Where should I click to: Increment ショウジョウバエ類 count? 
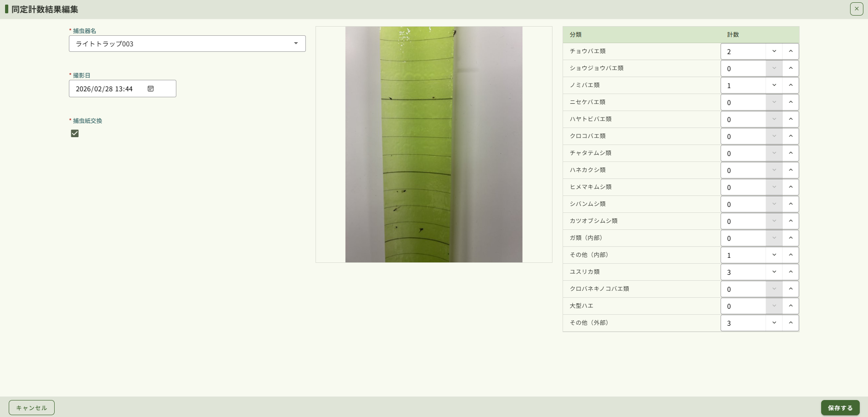click(790, 68)
